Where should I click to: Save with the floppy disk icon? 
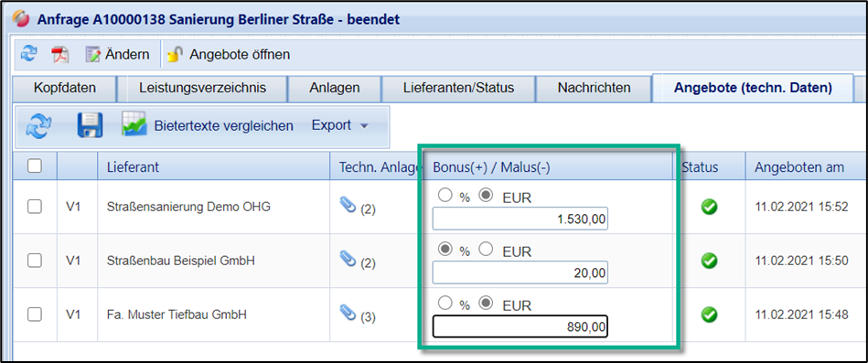(90, 125)
